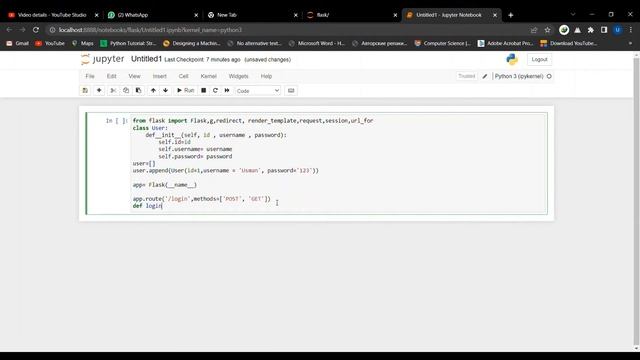
Task: Switch to the New Tab browser tab
Action: point(253,15)
